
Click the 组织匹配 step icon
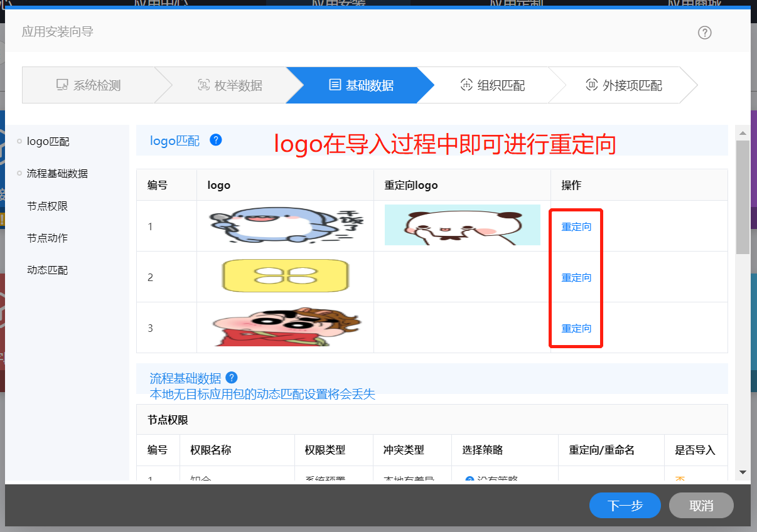click(x=466, y=85)
